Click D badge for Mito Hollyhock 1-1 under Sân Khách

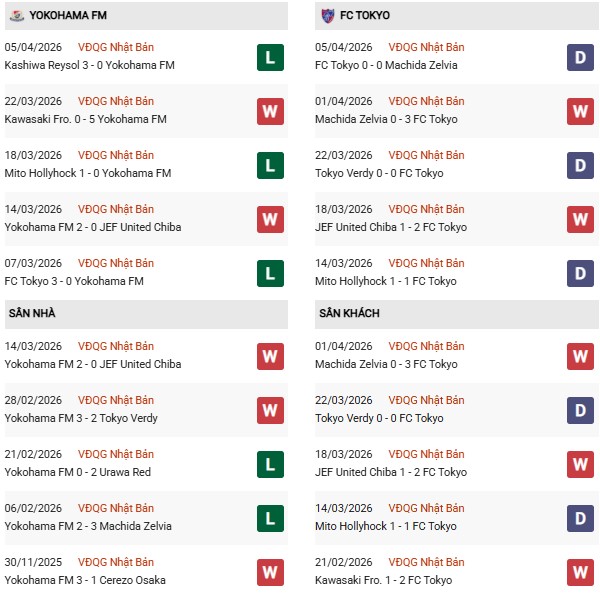tap(580, 518)
